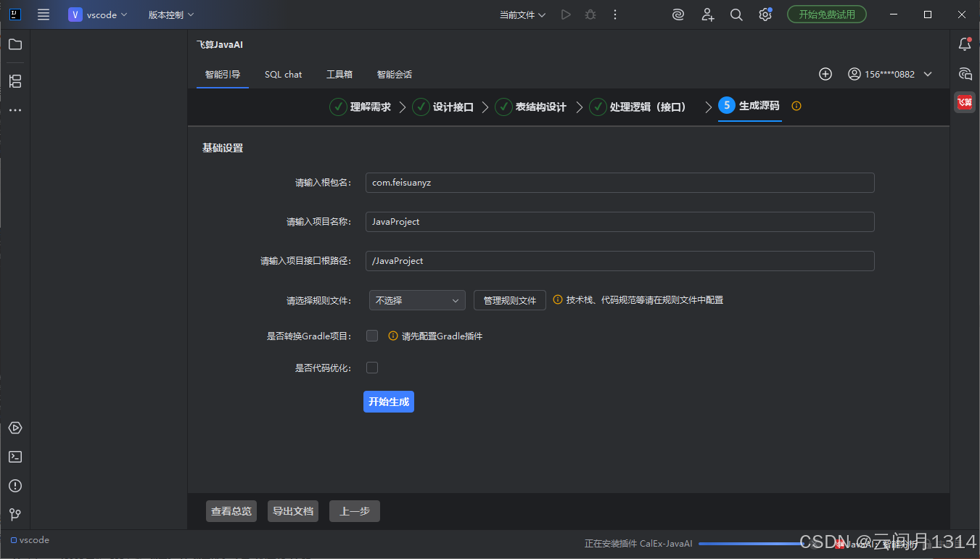The image size is (980, 559).
Task: Select step 5 生成源码
Action: [x=749, y=106]
